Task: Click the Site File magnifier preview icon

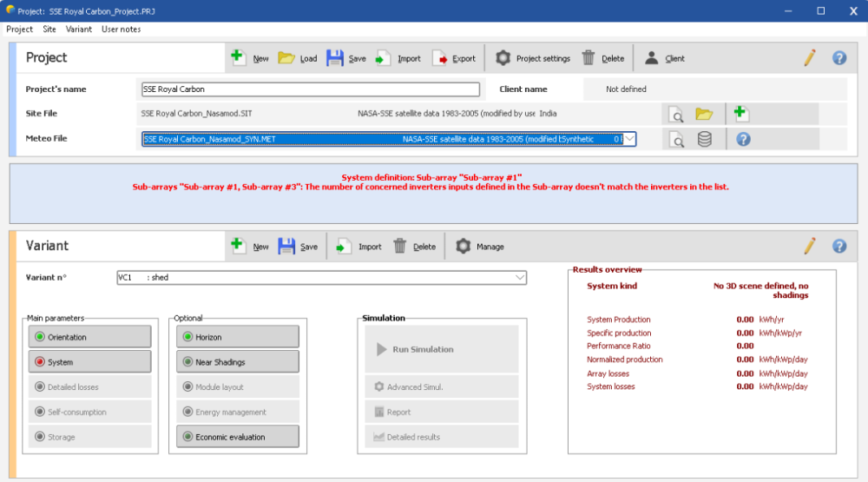Action: pos(675,114)
